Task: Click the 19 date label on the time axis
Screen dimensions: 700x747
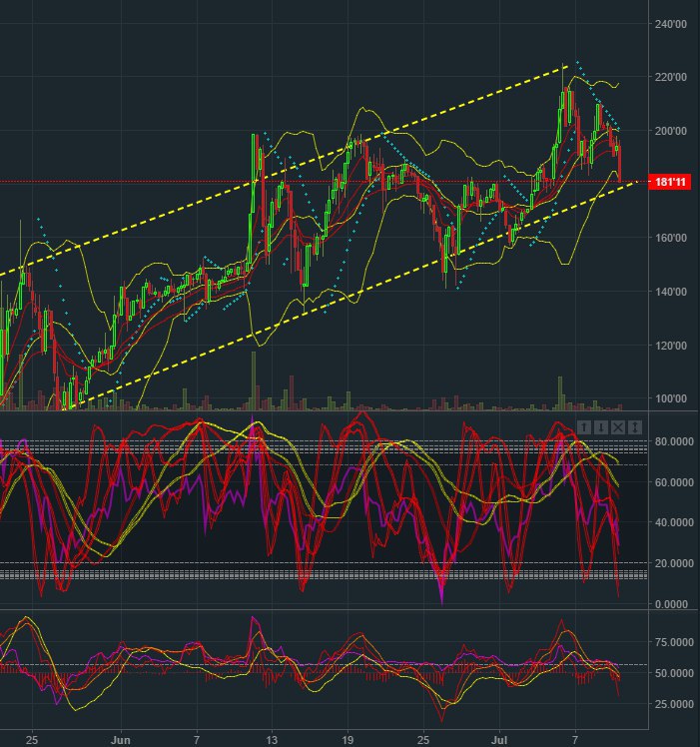Action: [348, 740]
